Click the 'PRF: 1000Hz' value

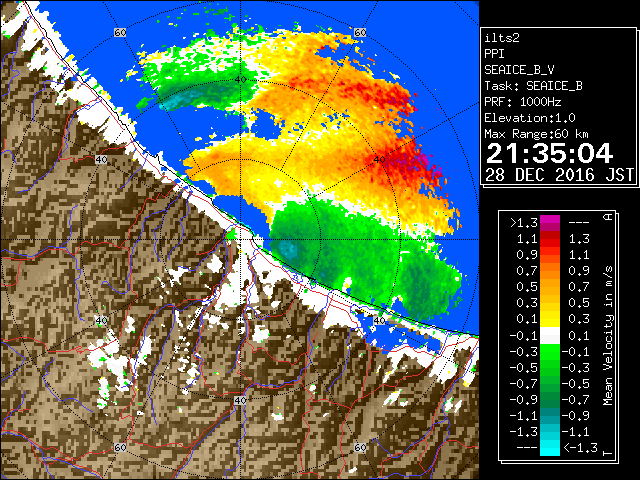523,102
